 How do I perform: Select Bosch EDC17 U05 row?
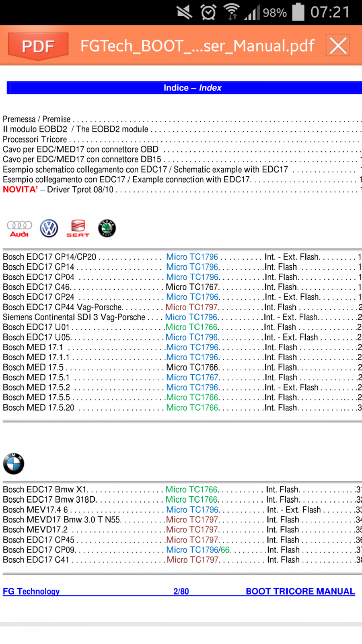click(182, 337)
